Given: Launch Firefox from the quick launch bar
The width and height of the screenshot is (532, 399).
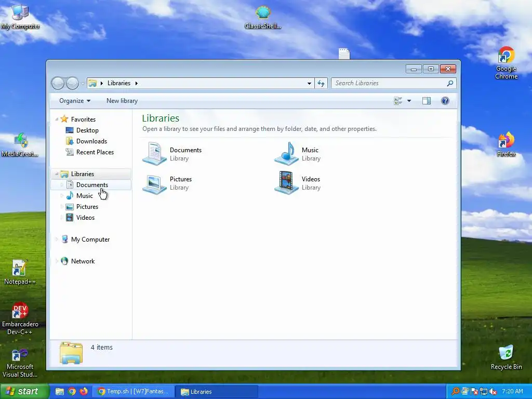Looking at the screenshot, I should 84,392.
